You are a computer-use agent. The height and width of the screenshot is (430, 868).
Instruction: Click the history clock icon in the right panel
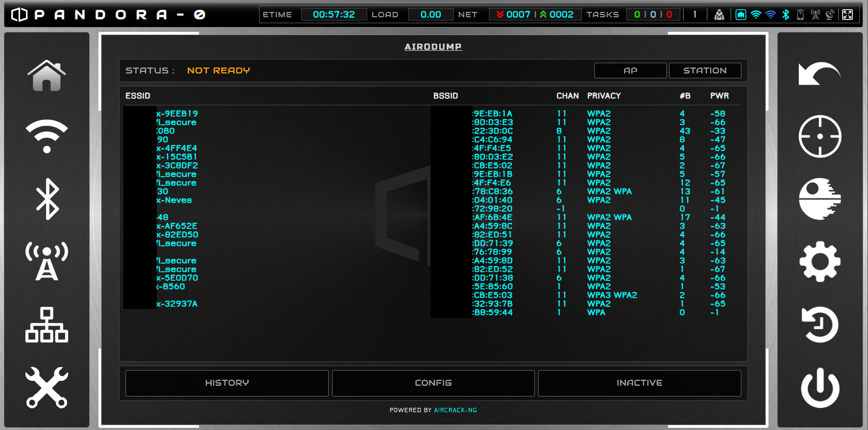820,325
